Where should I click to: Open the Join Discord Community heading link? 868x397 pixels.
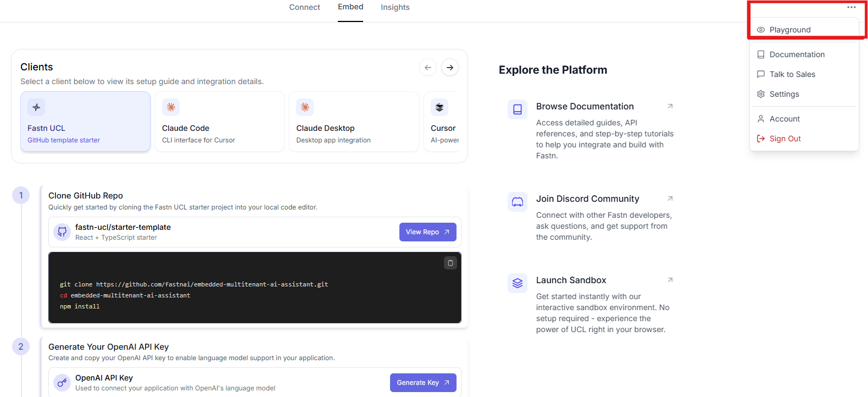(588, 198)
